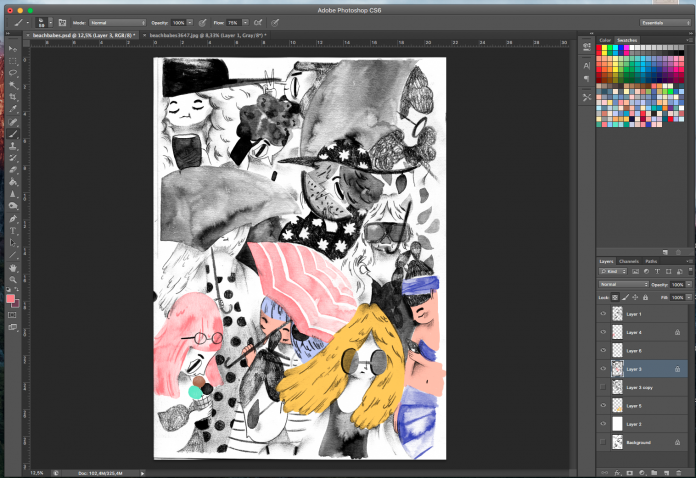Hide Layer 1 with its eye icon
The width and height of the screenshot is (696, 478).
click(603, 314)
